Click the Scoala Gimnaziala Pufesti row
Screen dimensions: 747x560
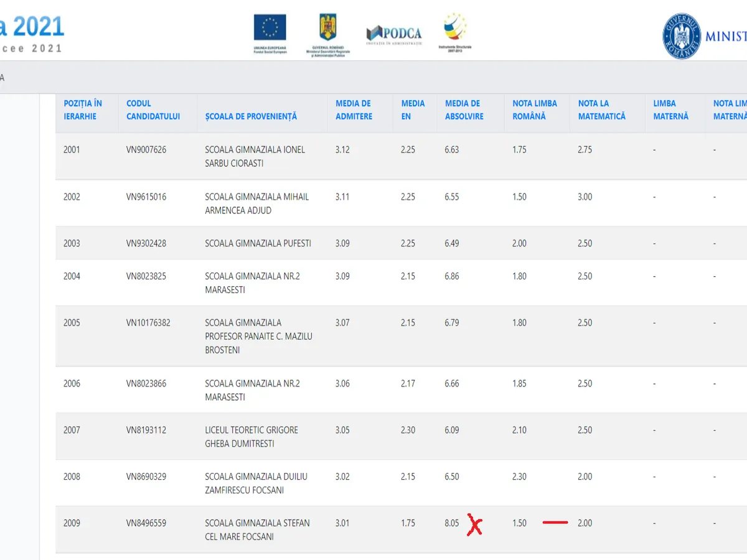[x=258, y=243]
